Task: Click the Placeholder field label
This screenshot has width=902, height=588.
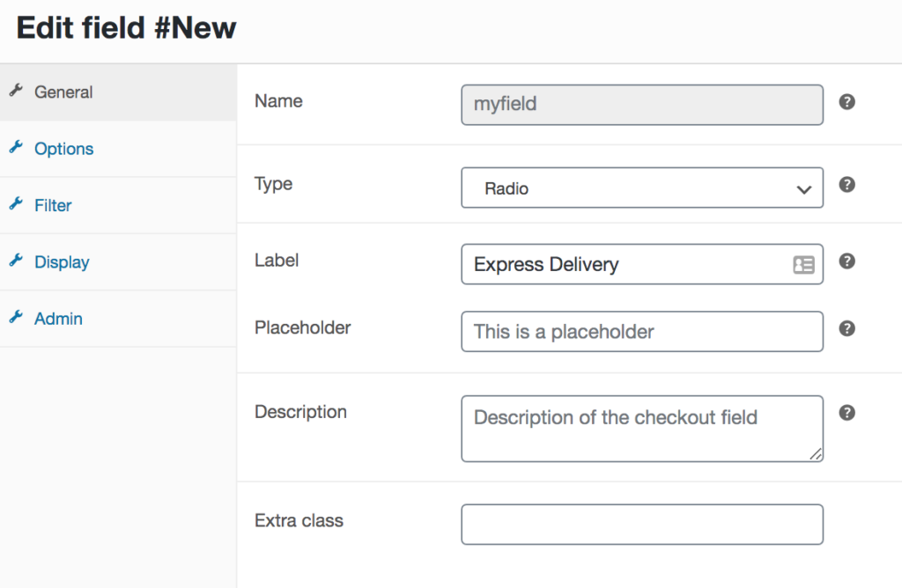Action: pos(303,327)
